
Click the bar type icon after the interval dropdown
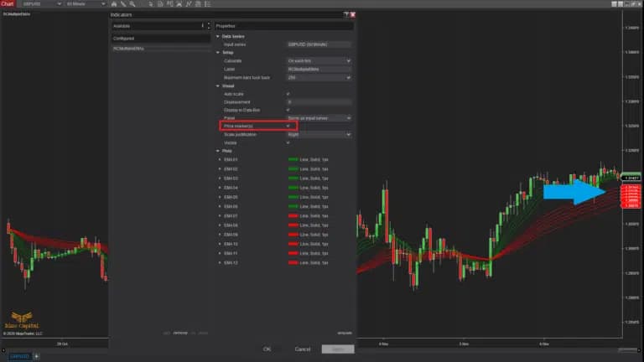tap(113, 4)
